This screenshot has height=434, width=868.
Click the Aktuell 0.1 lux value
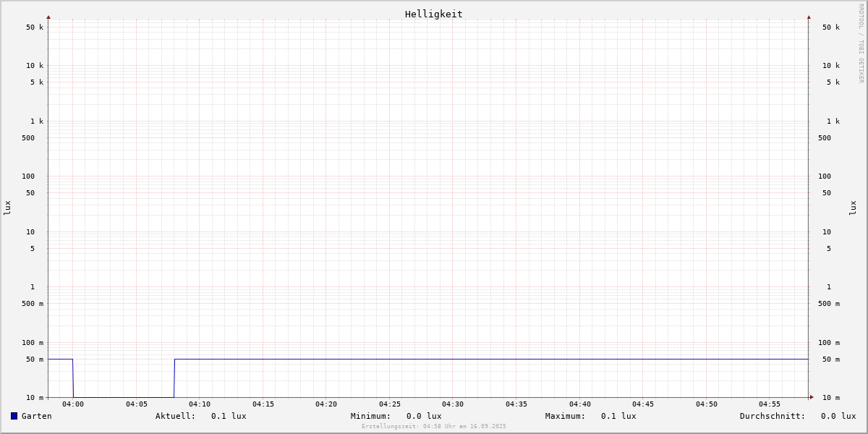(x=229, y=416)
